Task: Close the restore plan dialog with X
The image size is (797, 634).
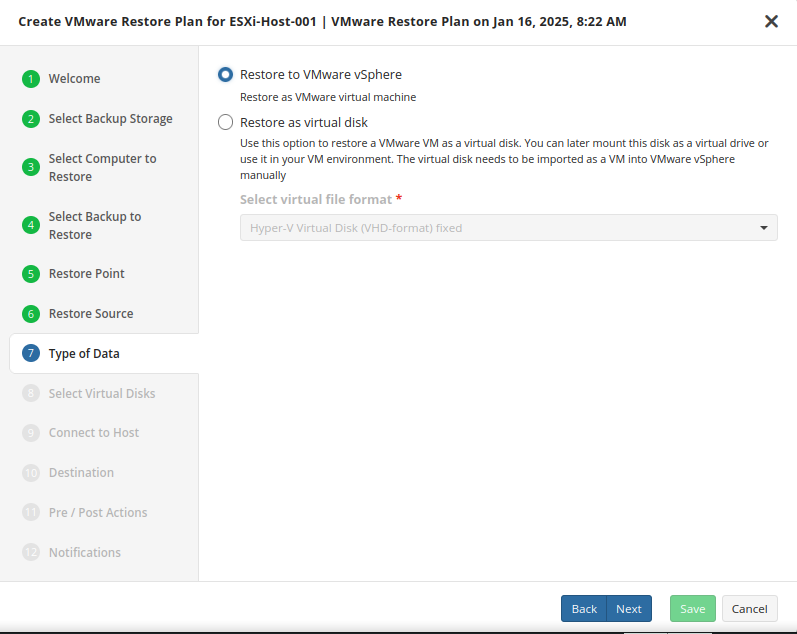Action: pyautogui.click(x=771, y=21)
